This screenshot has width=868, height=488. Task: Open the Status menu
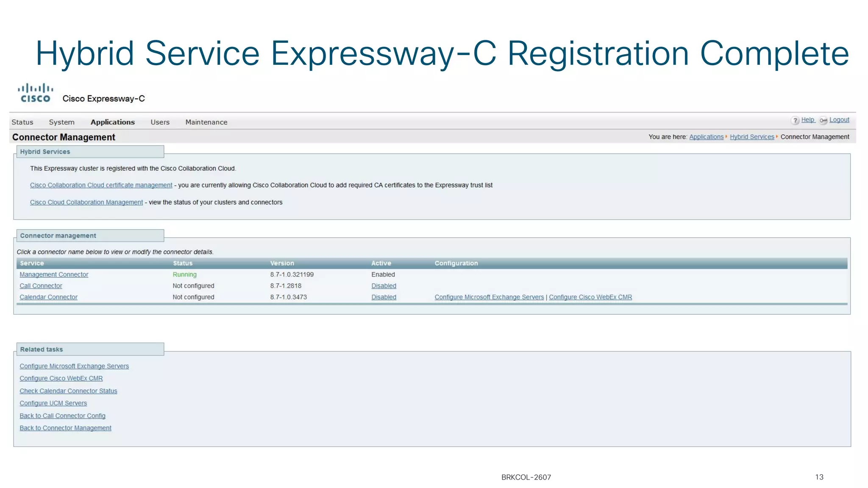pyautogui.click(x=22, y=122)
